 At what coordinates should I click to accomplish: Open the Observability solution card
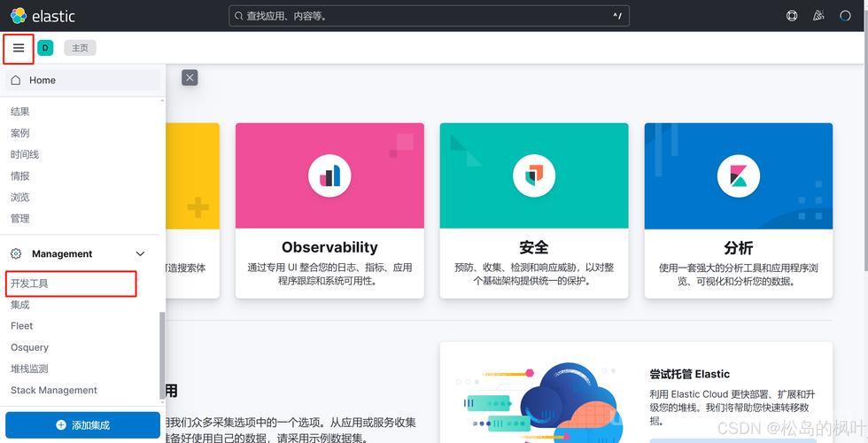pos(329,211)
